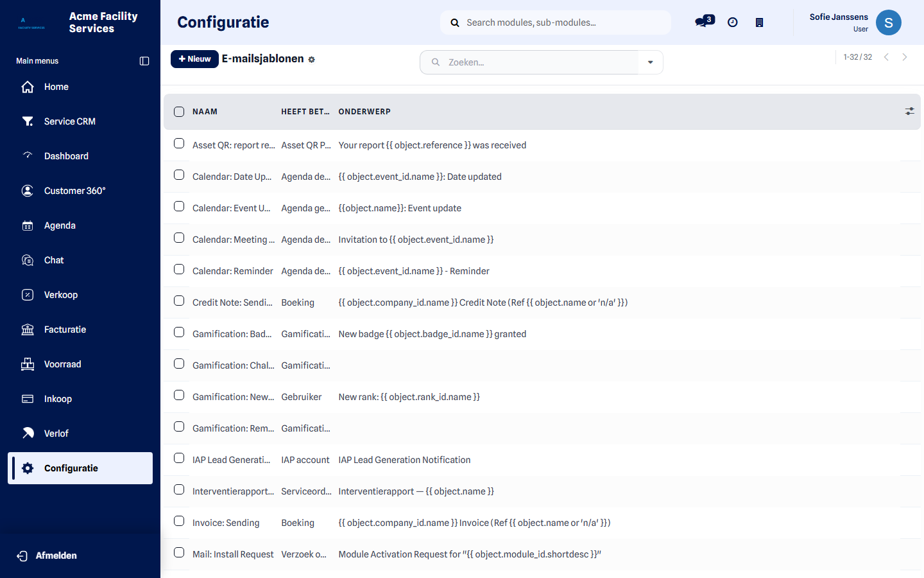
Task: Click the Verlof icon
Action: click(28, 433)
